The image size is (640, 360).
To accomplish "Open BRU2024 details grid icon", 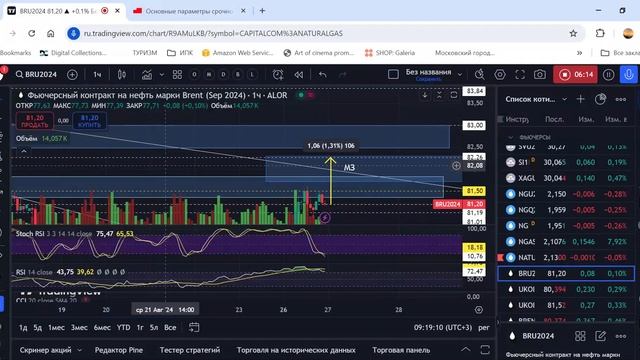I will (580, 336).
